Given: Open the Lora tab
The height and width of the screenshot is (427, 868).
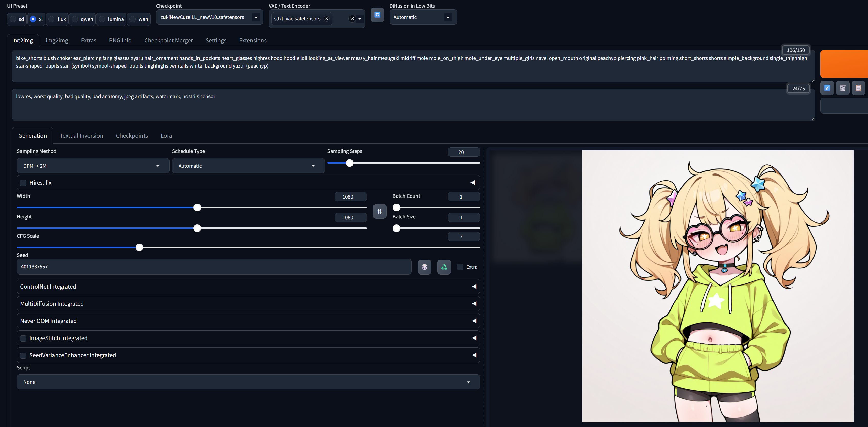Looking at the screenshot, I should [x=166, y=136].
